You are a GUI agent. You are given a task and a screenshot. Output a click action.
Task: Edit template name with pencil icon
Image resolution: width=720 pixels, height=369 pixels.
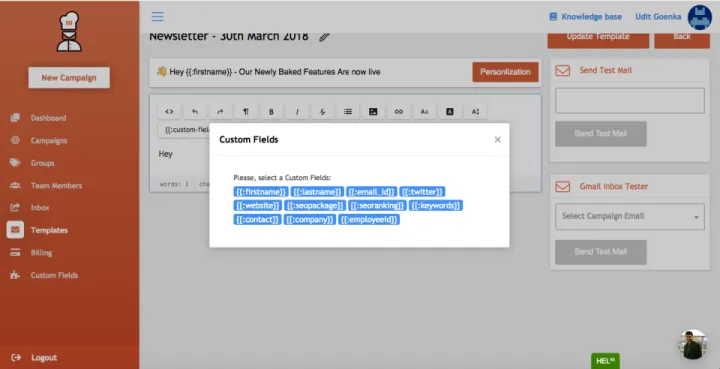[x=325, y=37]
